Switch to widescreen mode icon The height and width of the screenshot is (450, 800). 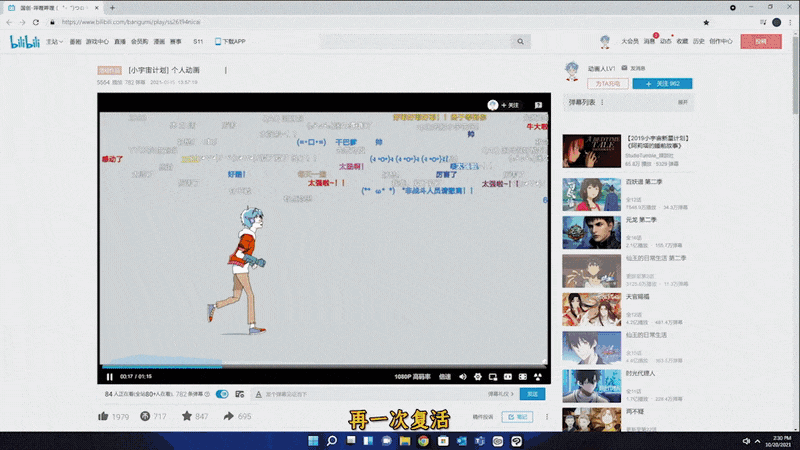click(x=508, y=377)
